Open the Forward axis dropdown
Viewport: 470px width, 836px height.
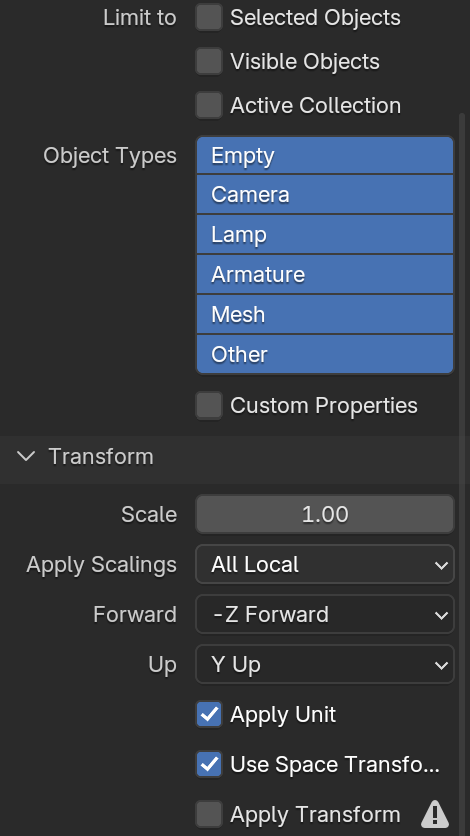pos(325,614)
